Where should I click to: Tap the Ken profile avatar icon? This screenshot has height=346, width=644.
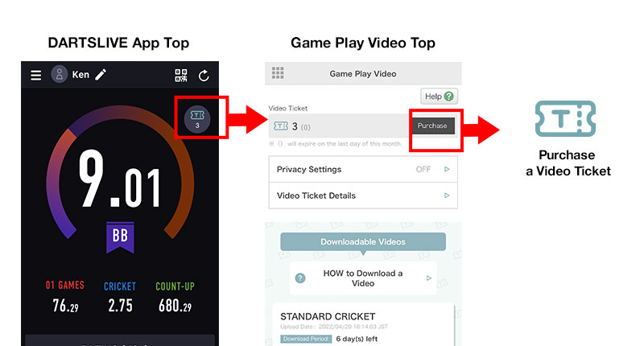[59, 74]
